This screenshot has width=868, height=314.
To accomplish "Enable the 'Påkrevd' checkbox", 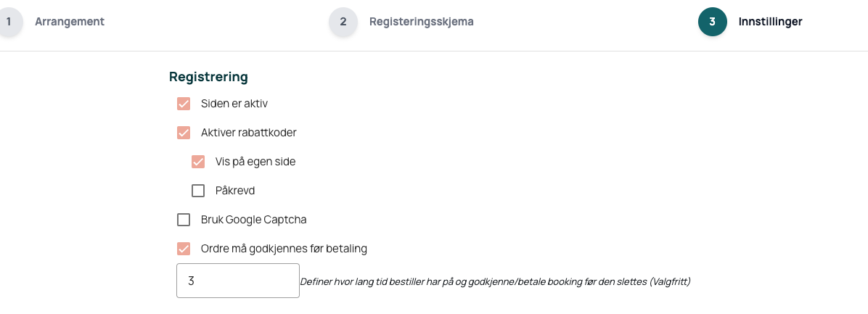I will point(198,191).
